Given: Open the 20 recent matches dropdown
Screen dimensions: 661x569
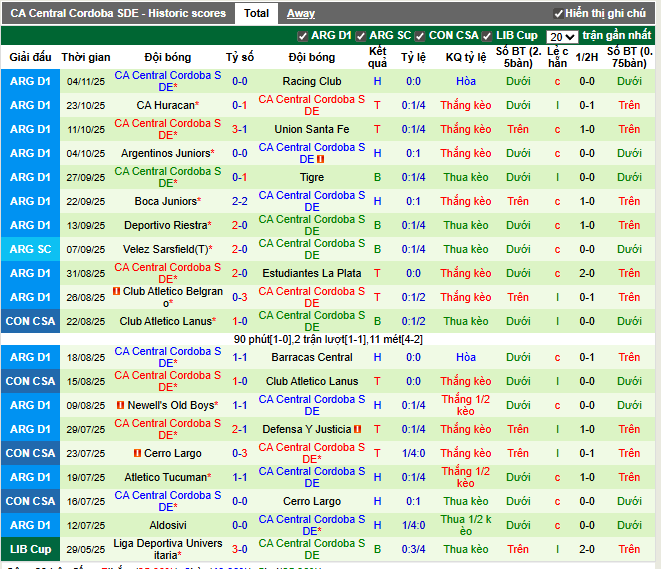Looking at the screenshot, I should point(562,37).
